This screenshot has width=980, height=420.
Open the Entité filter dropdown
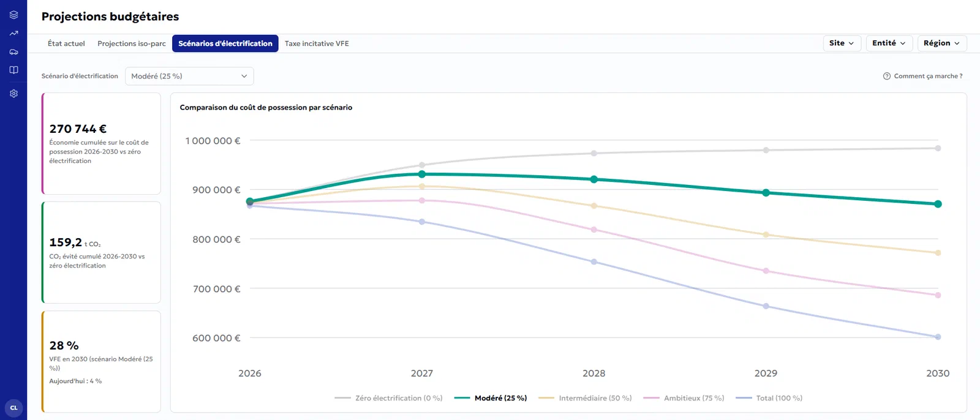pos(889,43)
